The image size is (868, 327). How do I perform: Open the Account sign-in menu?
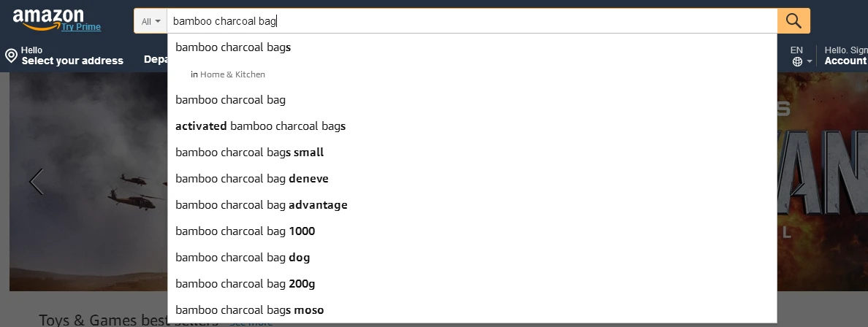point(845,55)
